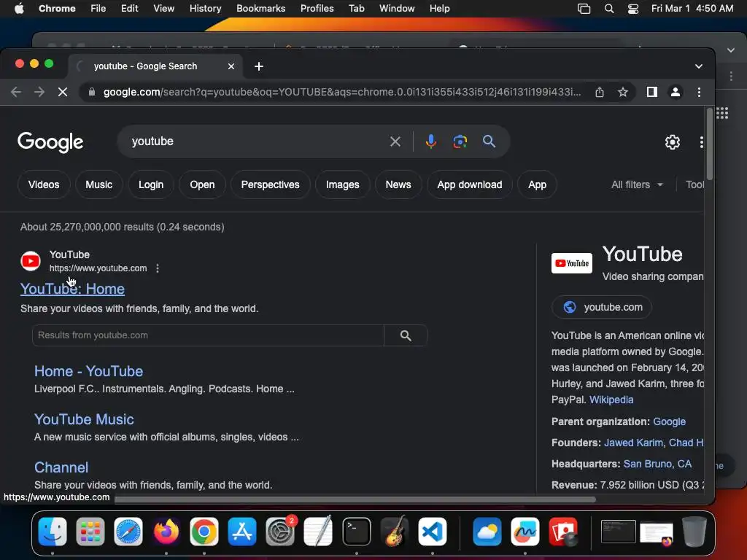747x560 pixels.
Task: Filter results by Music
Action: 98,184
